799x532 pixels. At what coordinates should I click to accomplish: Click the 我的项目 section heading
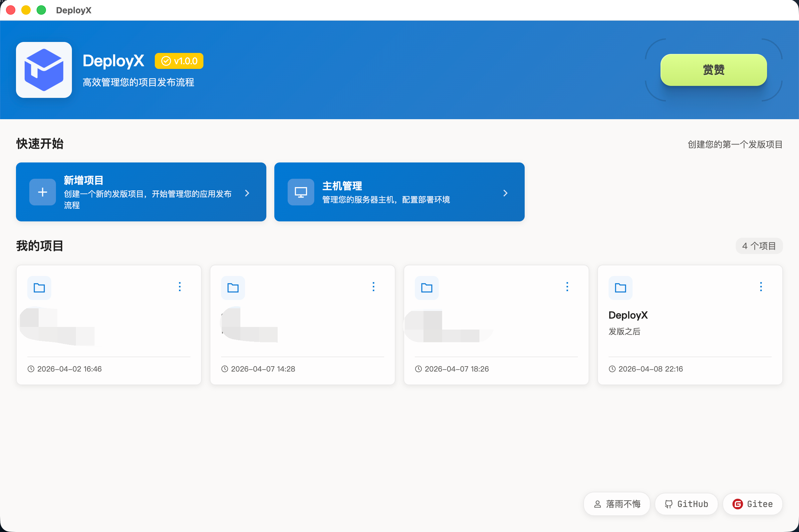40,246
